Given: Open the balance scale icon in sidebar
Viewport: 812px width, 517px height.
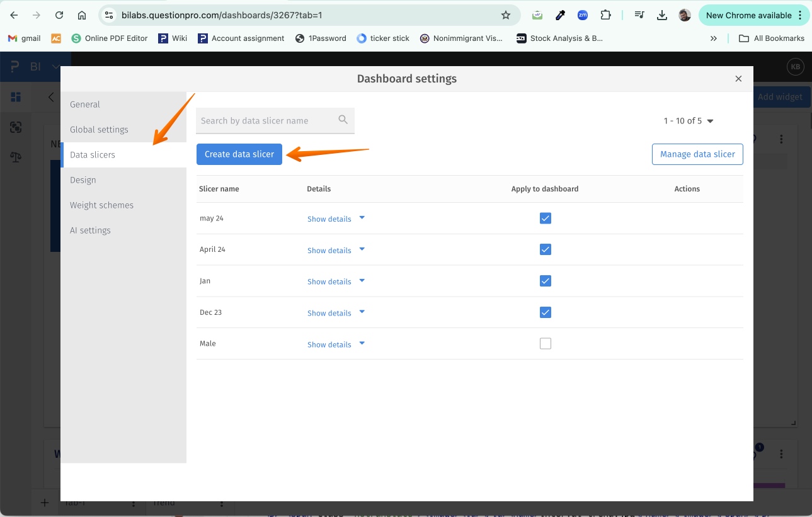Looking at the screenshot, I should coord(16,157).
